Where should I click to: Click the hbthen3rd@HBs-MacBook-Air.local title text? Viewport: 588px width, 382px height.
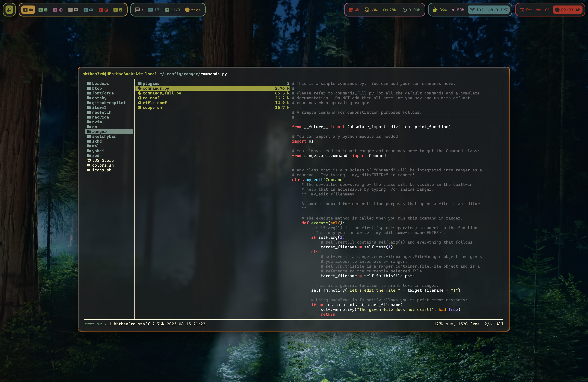click(x=120, y=74)
